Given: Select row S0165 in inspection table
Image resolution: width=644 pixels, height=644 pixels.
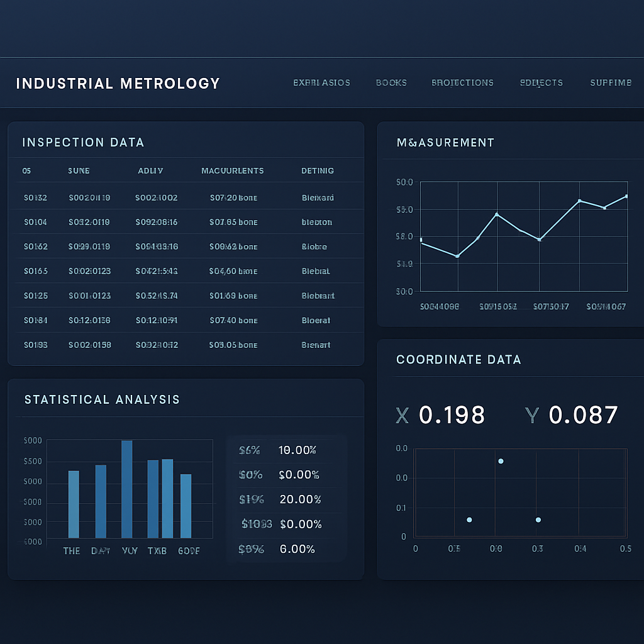Looking at the screenshot, I should tap(189, 271).
